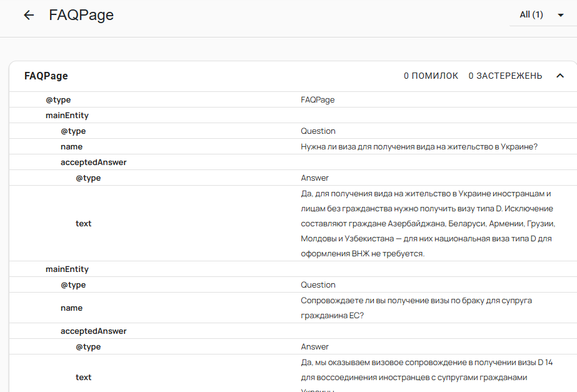577x392 pixels.
Task: Click the bold FAQPage card heading
Action: click(46, 76)
